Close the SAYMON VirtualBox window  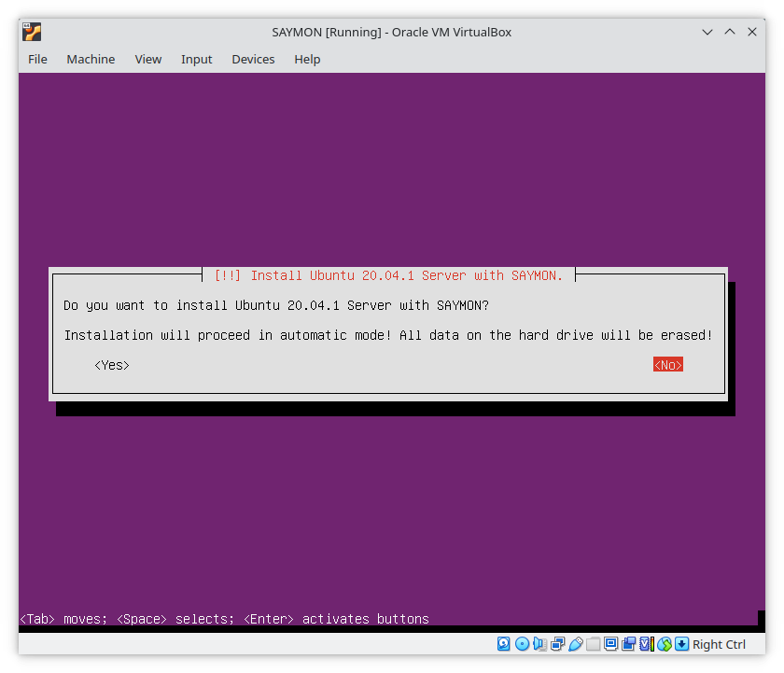[752, 32]
